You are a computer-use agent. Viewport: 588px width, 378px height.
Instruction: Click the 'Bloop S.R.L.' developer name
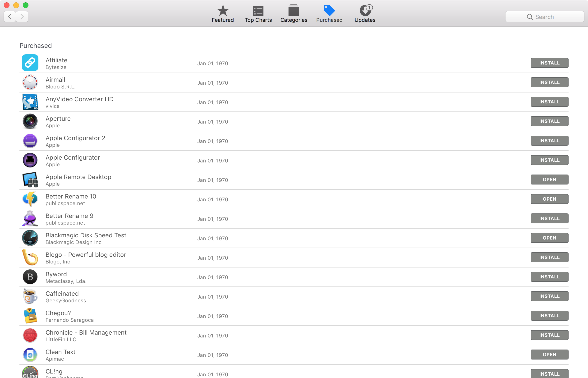(x=61, y=87)
